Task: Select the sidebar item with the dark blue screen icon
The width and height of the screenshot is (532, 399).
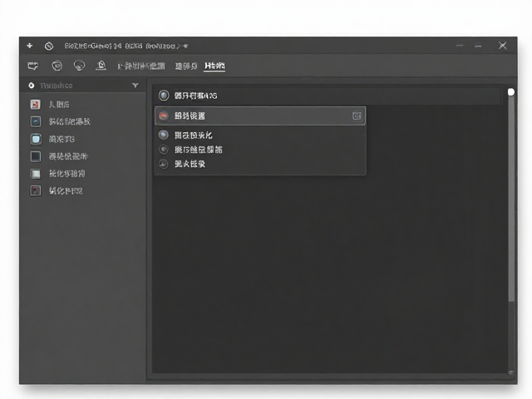Action: coord(83,121)
